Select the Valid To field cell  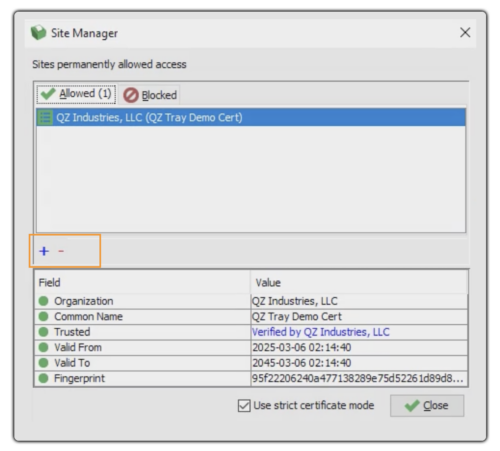[142, 363]
